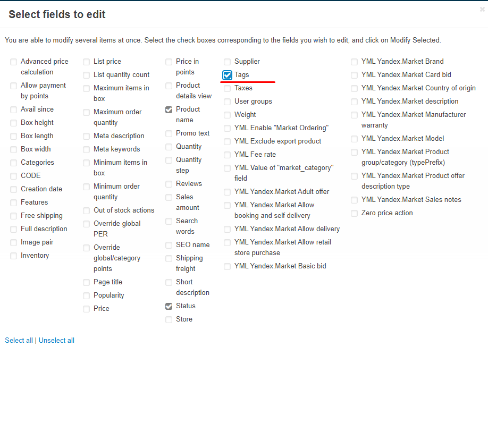
Task: Click the Unselect all link
Action: (x=56, y=340)
